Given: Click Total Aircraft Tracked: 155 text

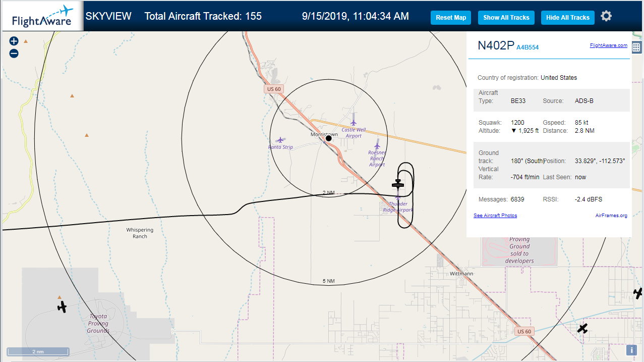Looking at the screenshot, I should point(203,16).
